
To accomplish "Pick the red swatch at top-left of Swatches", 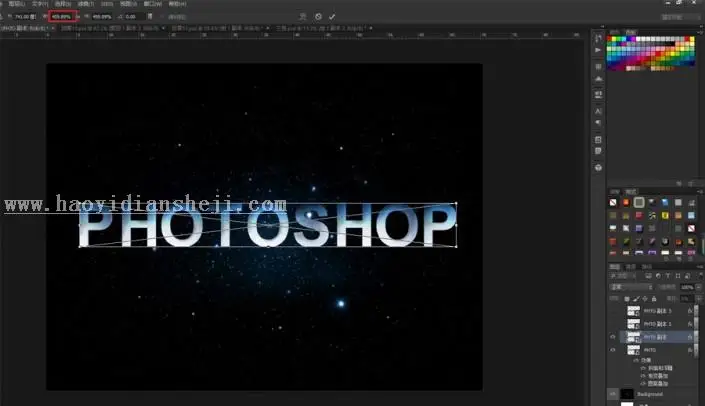I will coord(610,40).
